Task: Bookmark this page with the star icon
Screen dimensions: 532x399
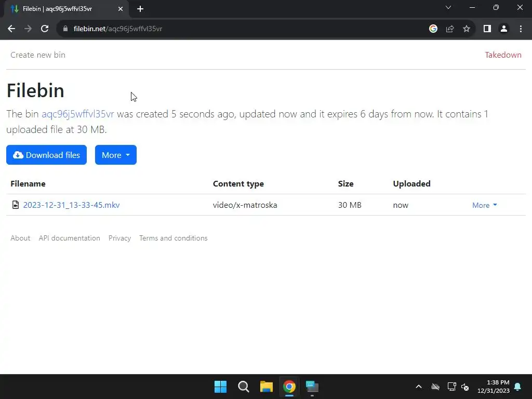Action: tap(467, 29)
